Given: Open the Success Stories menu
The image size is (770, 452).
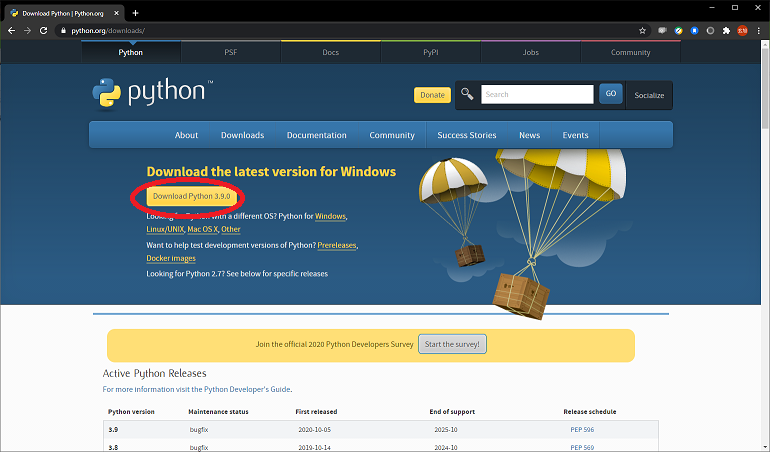Looking at the screenshot, I should (x=467, y=135).
